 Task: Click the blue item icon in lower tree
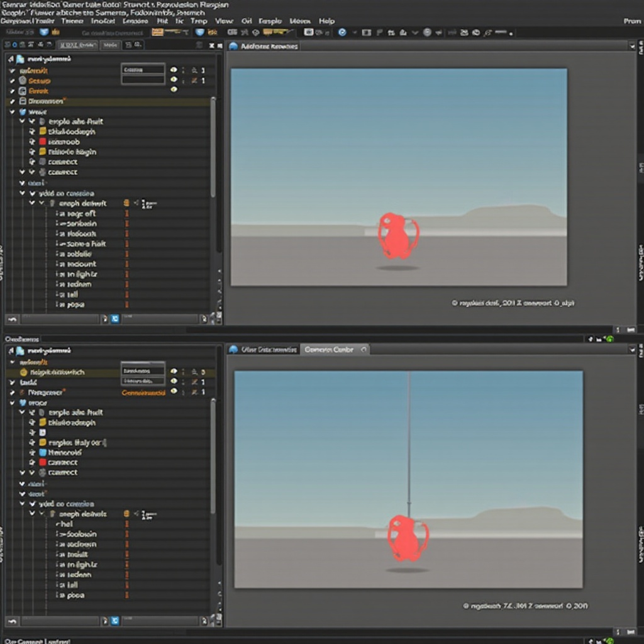(x=43, y=452)
